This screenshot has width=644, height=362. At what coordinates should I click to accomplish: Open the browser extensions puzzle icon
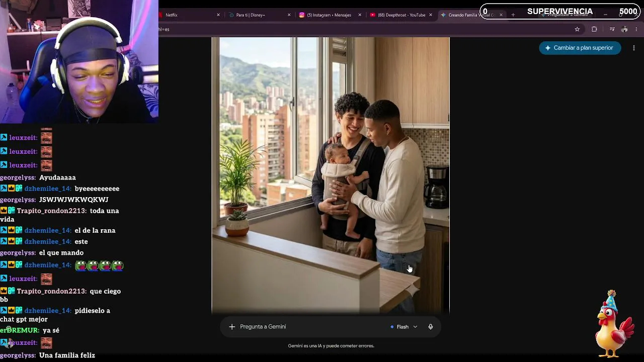(594, 29)
